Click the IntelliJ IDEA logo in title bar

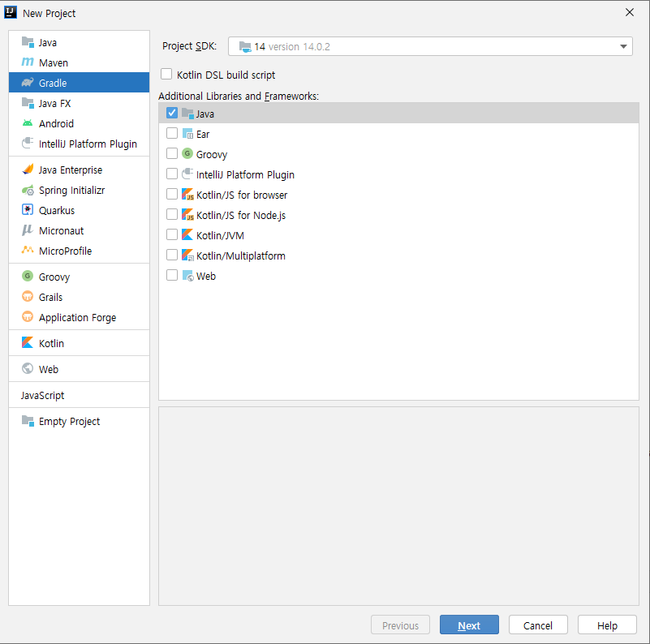11,12
